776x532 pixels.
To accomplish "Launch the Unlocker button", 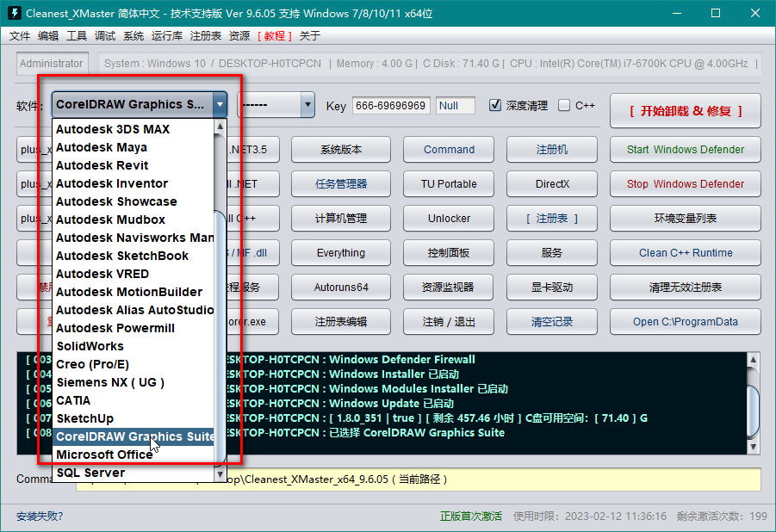I will [449, 219].
